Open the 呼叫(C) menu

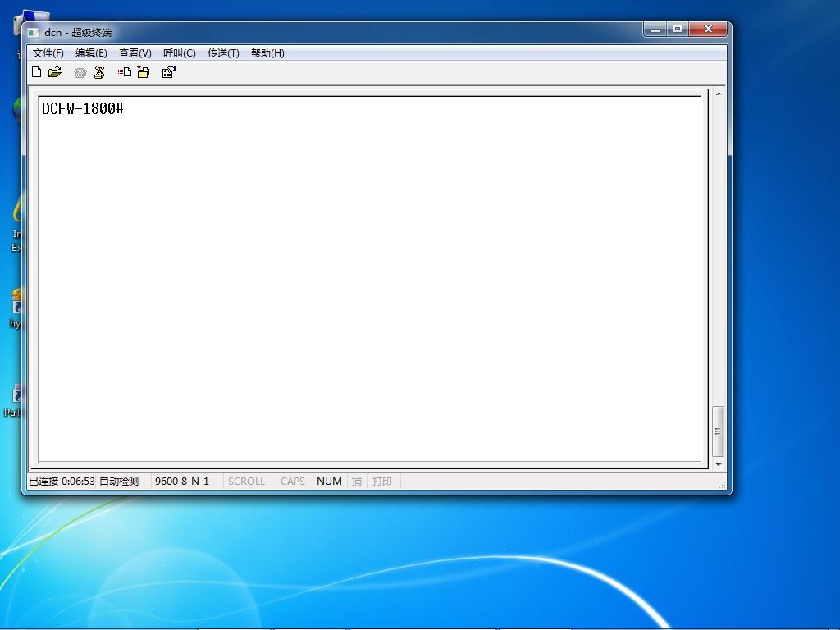180,53
